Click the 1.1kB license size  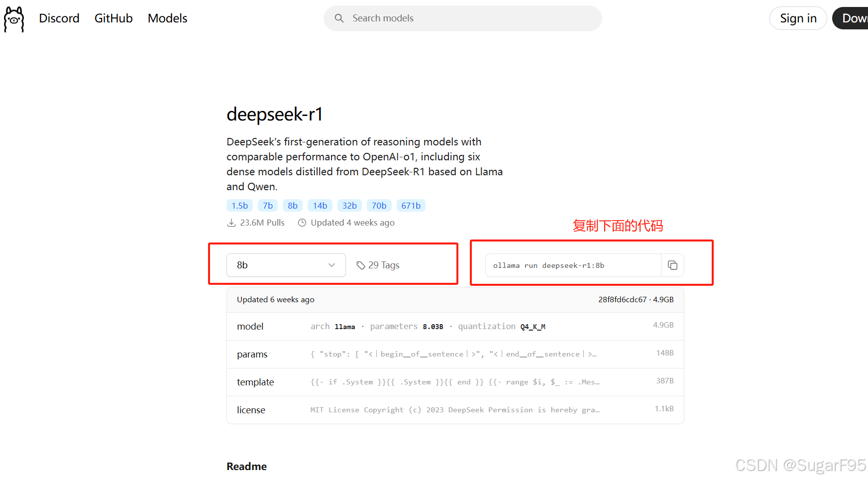(x=664, y=409)
